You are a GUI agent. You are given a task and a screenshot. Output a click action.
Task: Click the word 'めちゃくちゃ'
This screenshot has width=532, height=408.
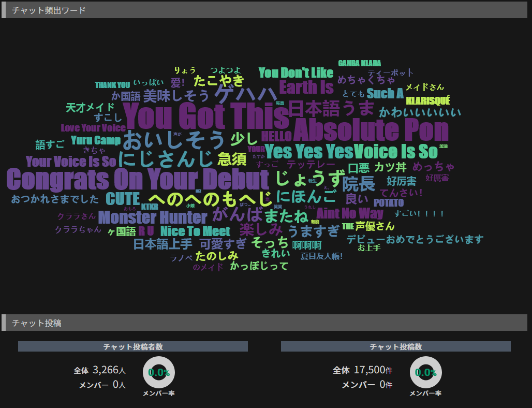click(366, 80)
